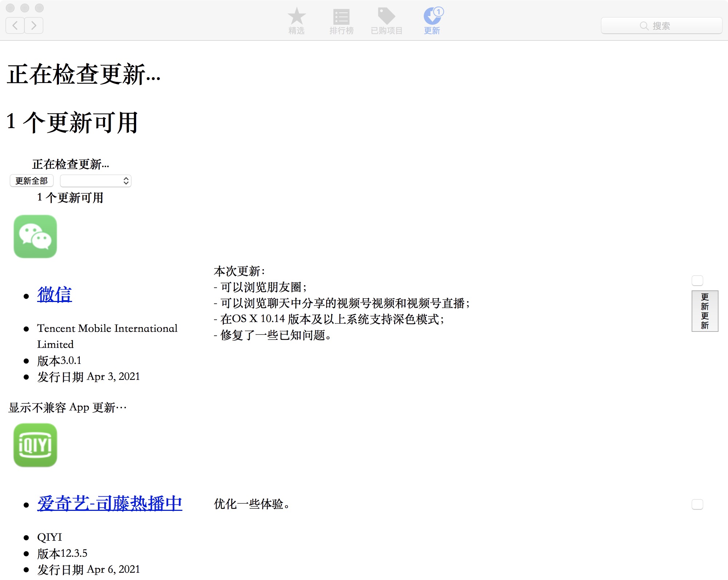728x580 pixels.
Task: Open the Purchased (已购项目) tag icon
Action: 387,16
